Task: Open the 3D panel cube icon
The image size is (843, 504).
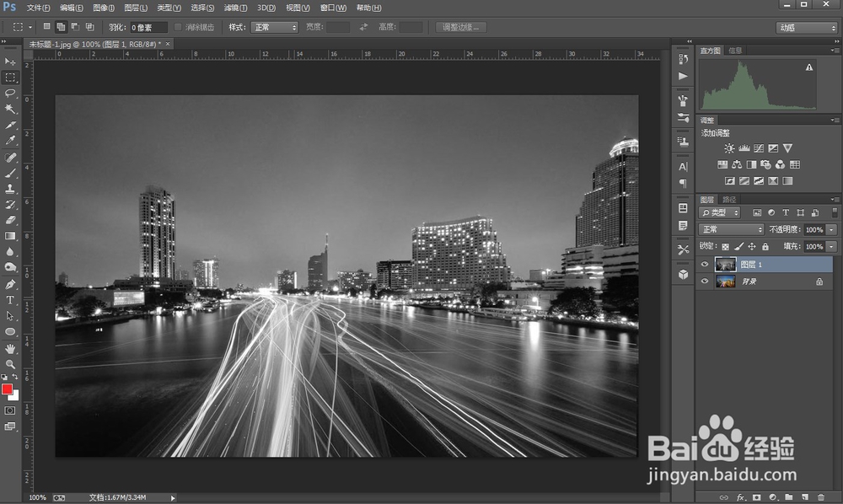Action: point(684,275)
